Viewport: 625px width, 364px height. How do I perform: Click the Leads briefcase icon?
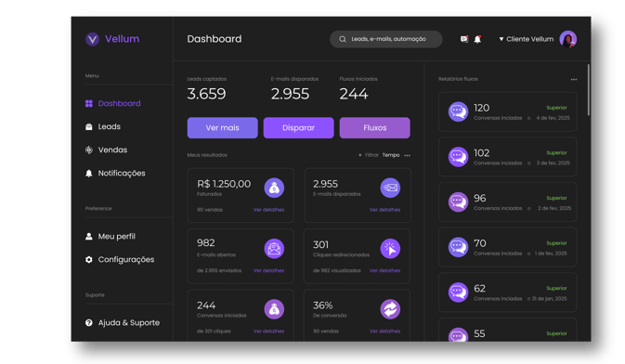click(x=89, y=127)
